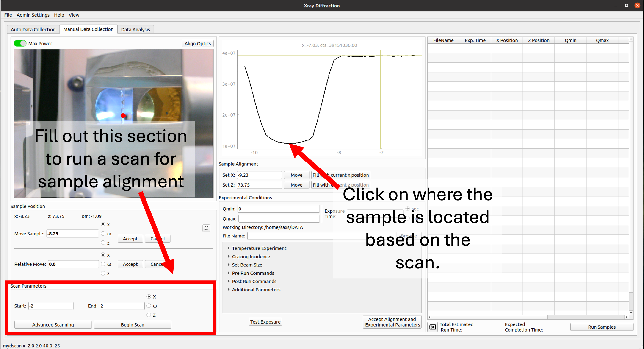Screen dimensions: 644x349
Task: Open the Admin Settings menu
Action: 33,15
